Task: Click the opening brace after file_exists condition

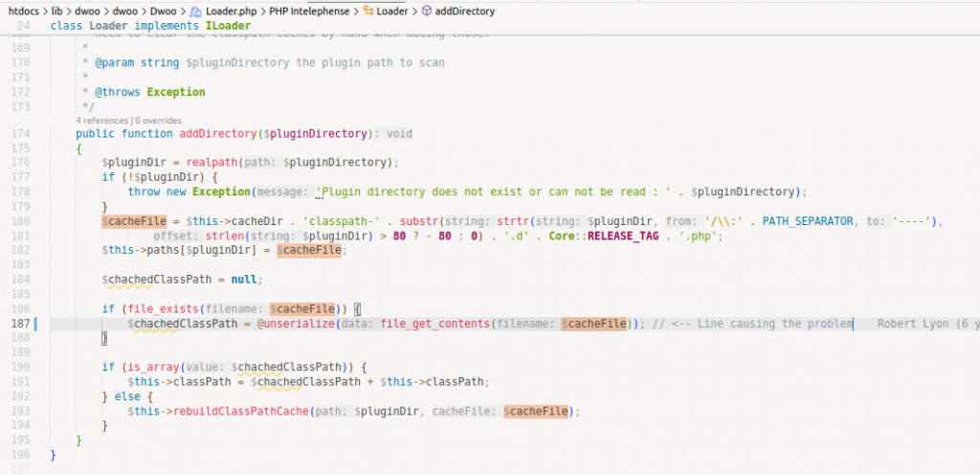Action: 355,309
